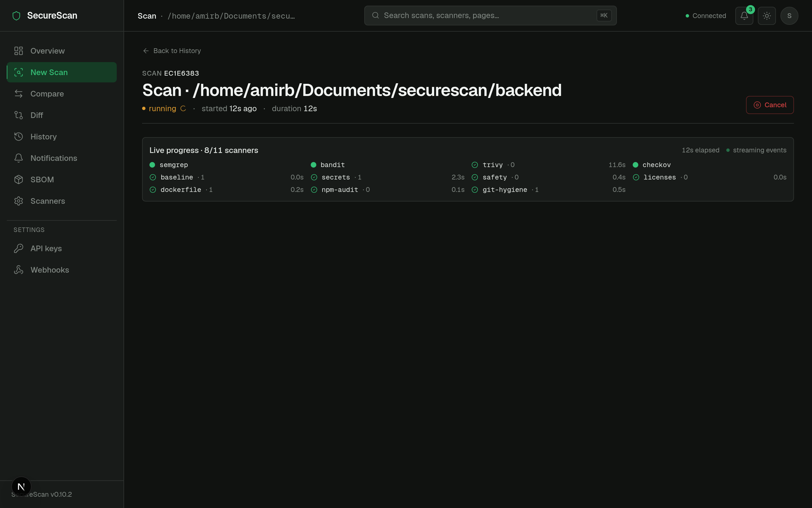Open the SBOM package cube icon

coord(18,180)
